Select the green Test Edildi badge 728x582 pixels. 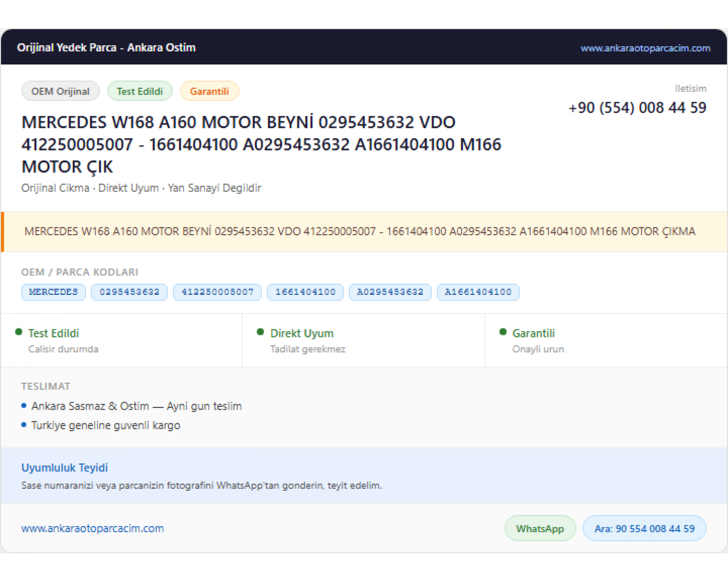[x=140, y=91]
